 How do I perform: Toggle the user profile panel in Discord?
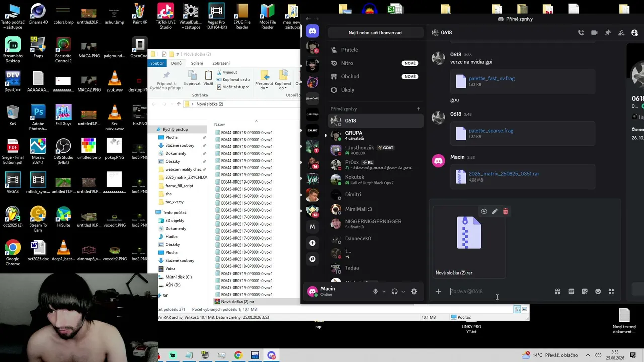tap(635, 33)
